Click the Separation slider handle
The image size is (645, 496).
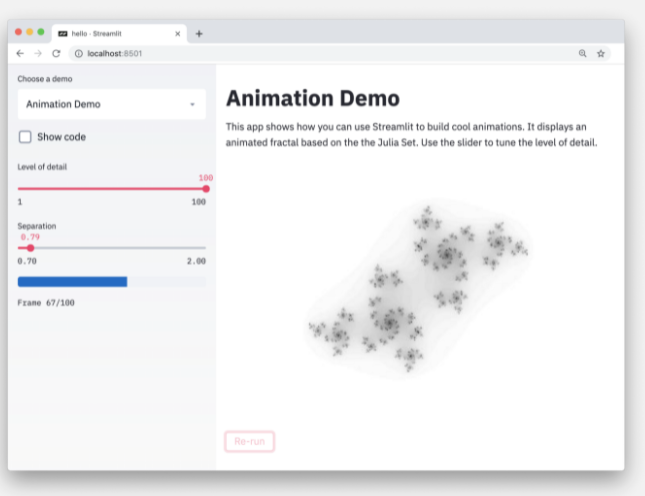tap(30, 248)
